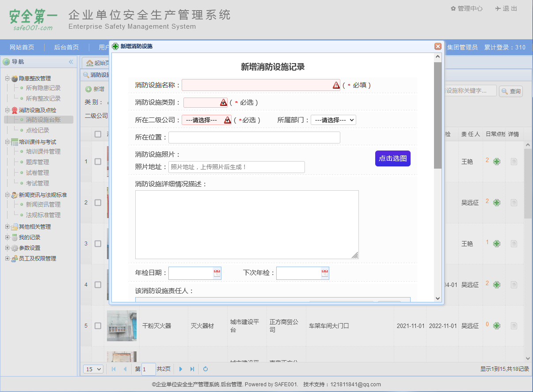Screen dimensions: 533x392
Task: Click green plus icon in row 1
Action: tap(497, 162)
